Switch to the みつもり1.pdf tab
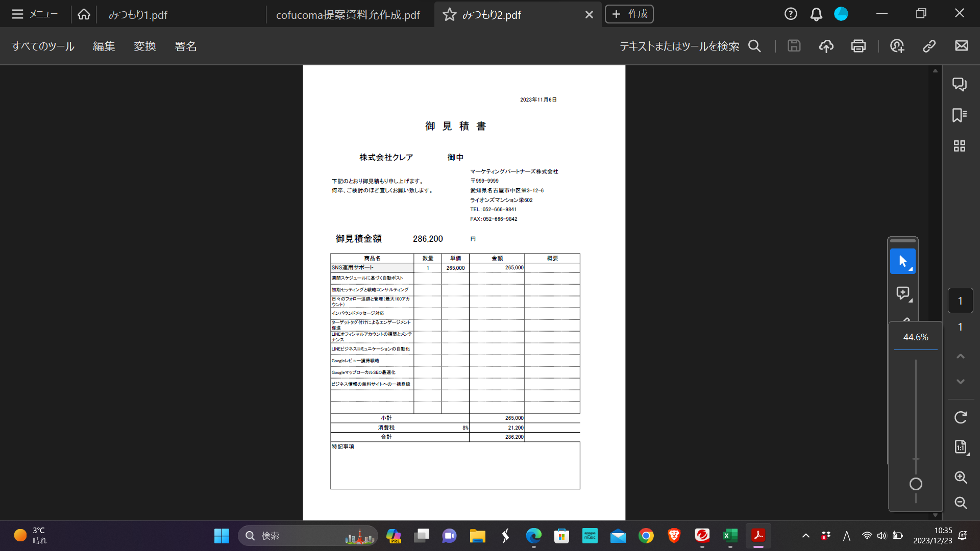Screen dimensions: 980x551 138,15
